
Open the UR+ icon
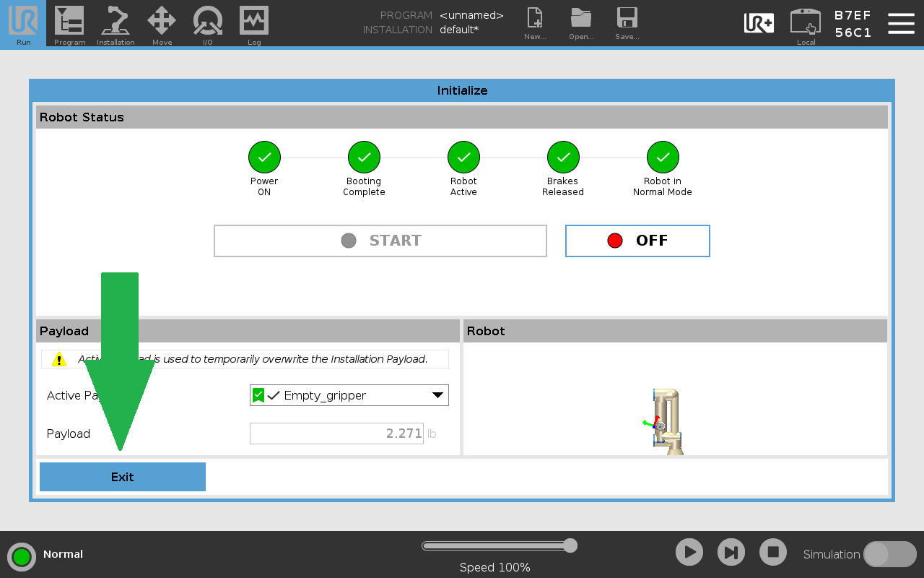point(759,23)
